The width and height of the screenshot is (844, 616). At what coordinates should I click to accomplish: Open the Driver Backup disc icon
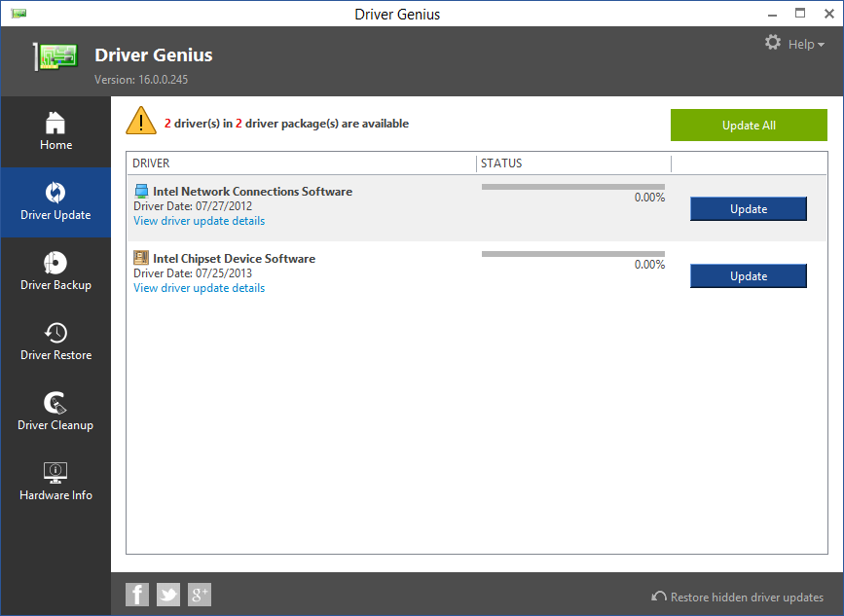[x=55, y=263]
